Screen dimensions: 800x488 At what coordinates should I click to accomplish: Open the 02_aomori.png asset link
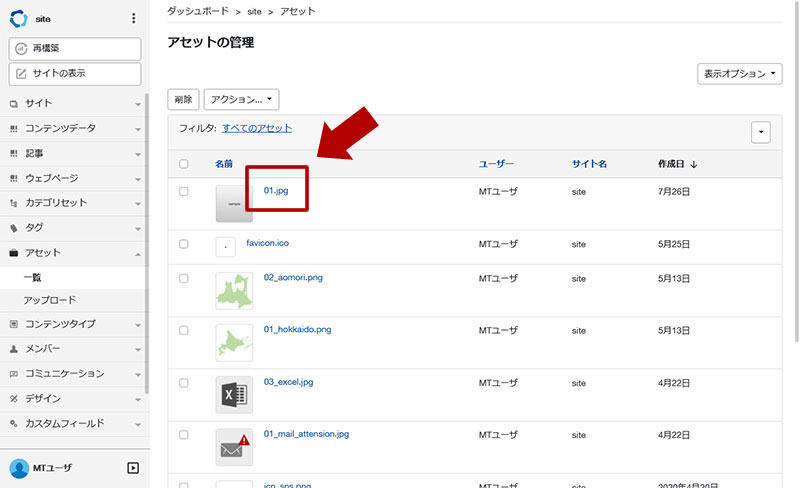click(x=293, y=278)
